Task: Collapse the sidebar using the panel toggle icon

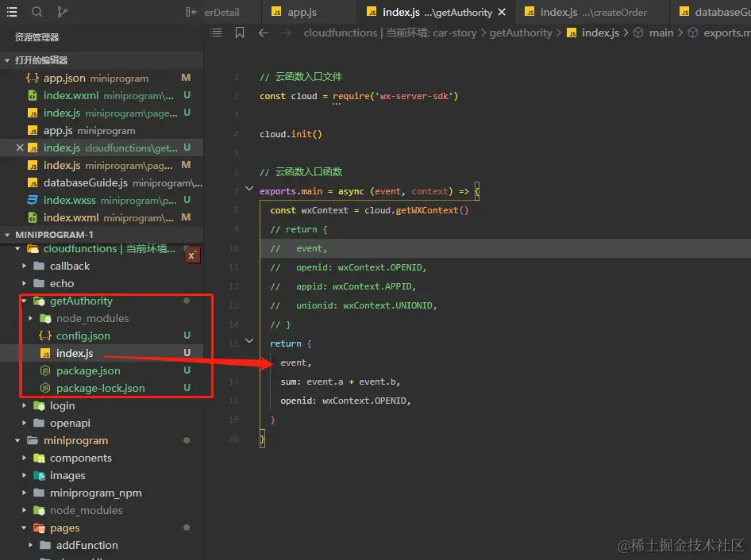Action: point(191,12)
